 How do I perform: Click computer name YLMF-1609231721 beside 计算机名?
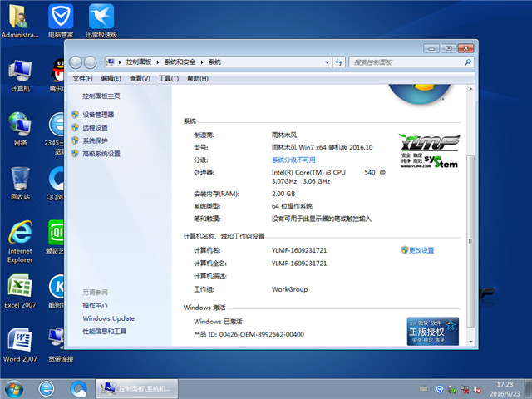click(299, 250)
